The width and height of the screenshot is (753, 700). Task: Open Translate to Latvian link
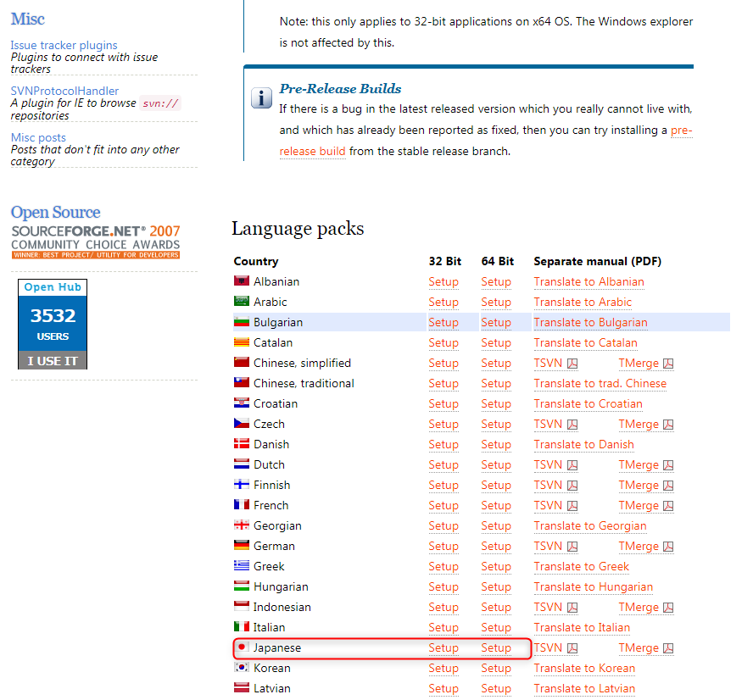(584, 688)
